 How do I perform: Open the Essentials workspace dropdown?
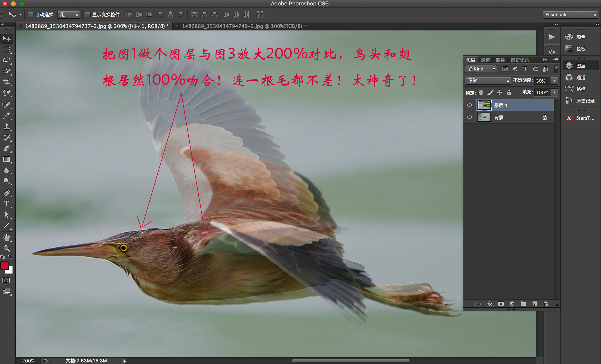pyautogui.click(x=570, y=15)
